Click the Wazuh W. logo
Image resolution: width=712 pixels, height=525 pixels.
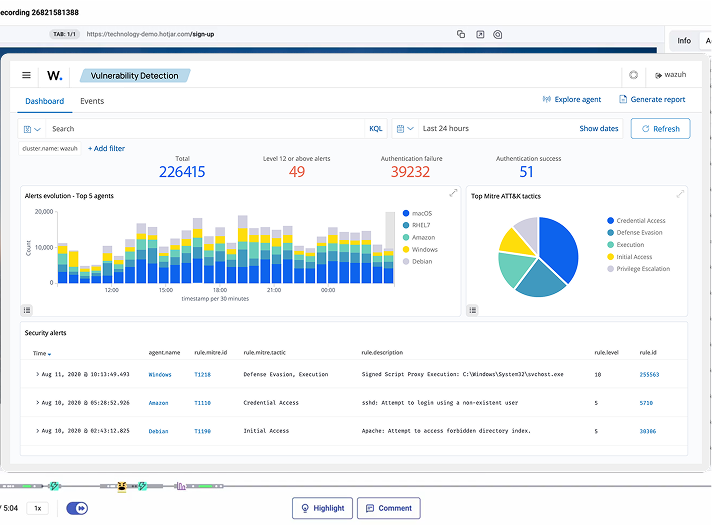point(54,75)
